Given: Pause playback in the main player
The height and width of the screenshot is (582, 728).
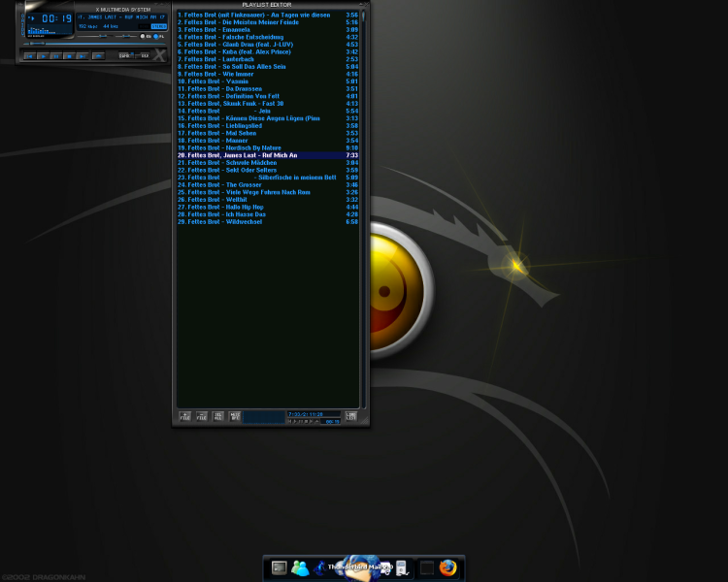Looking at the screenshot, I should pos(56,56).
